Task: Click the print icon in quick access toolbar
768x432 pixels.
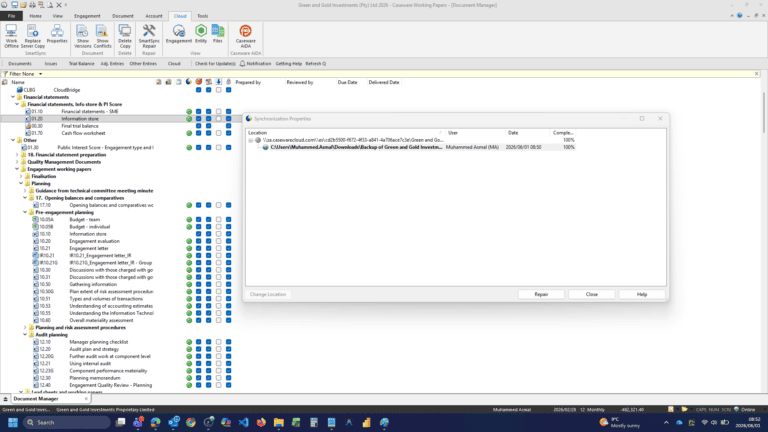Action: (32, 5)
